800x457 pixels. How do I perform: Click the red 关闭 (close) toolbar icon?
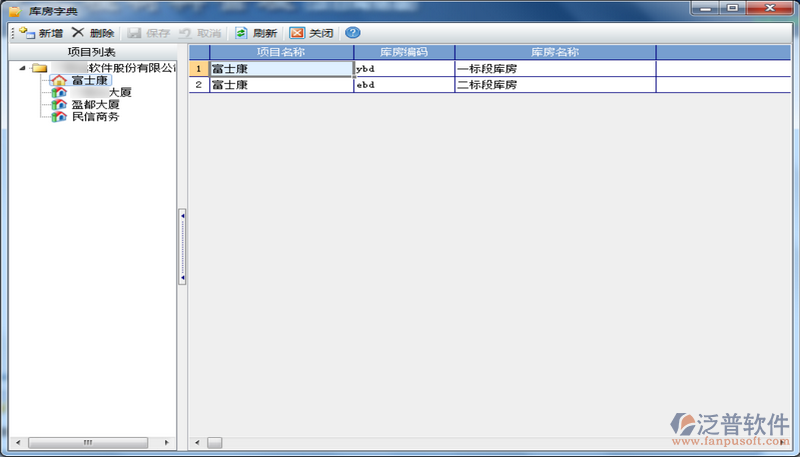[296, 33]
